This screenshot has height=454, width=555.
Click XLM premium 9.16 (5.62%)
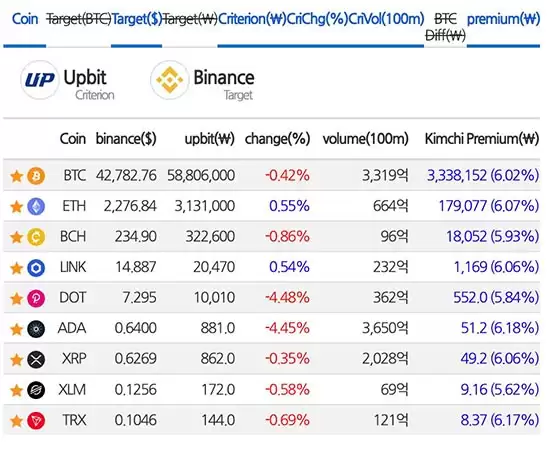click(500, 390)
